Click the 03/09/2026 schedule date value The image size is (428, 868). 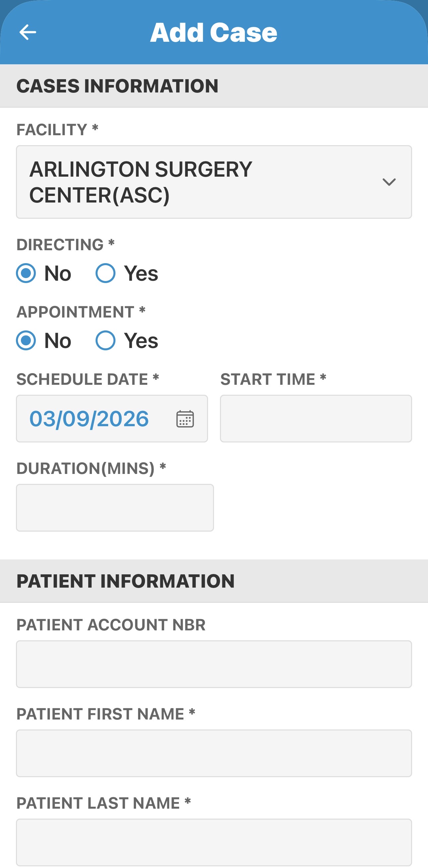(x=89, y=419)
